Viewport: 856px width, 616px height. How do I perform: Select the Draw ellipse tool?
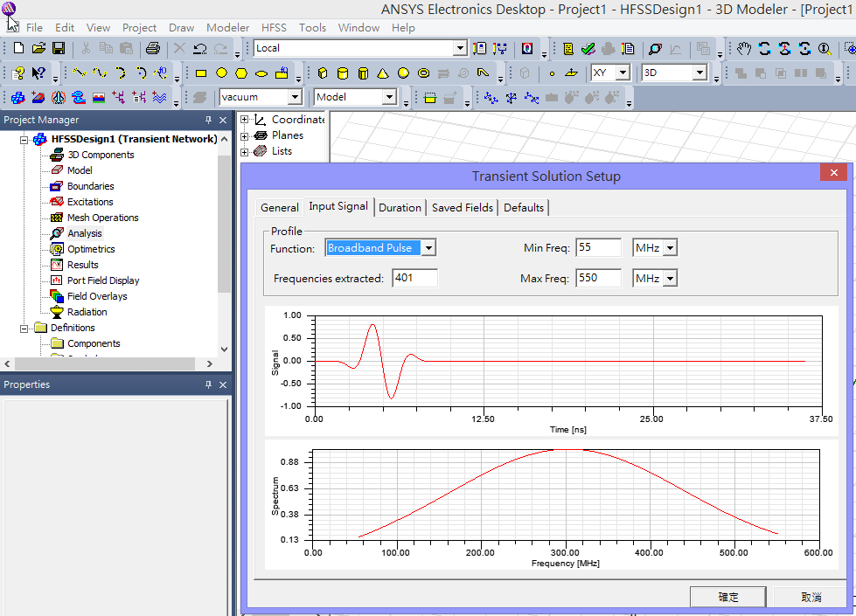(x=261, y=73)
